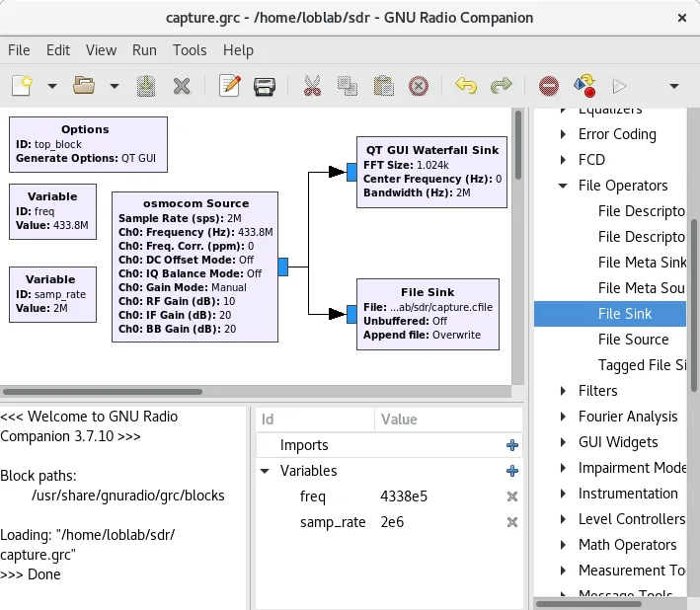Expand the Filters category
The width and height of the screenshot is (700, 610).
pyautogui.click(x=563, y=391)
